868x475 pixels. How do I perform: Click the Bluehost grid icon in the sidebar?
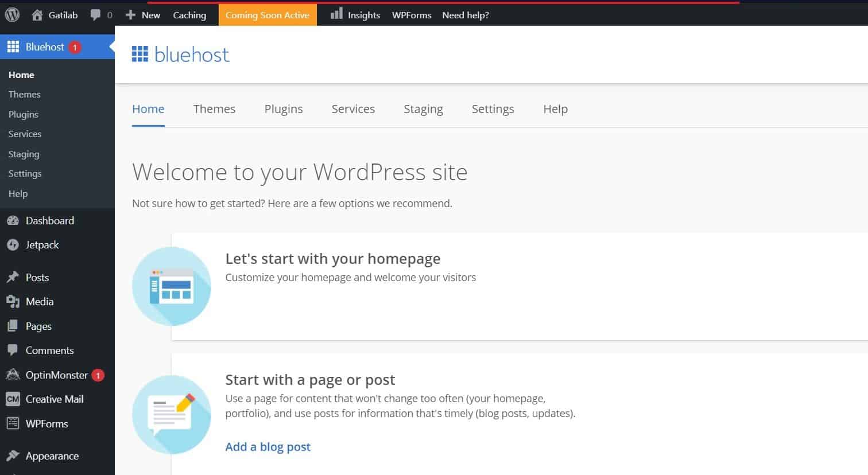click(x=13, y=46)
